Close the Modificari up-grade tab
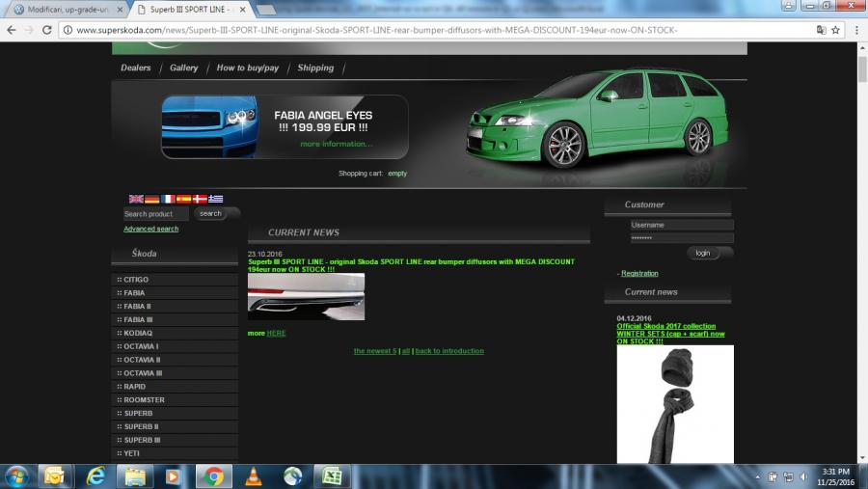868x489 pixels. 121,10
